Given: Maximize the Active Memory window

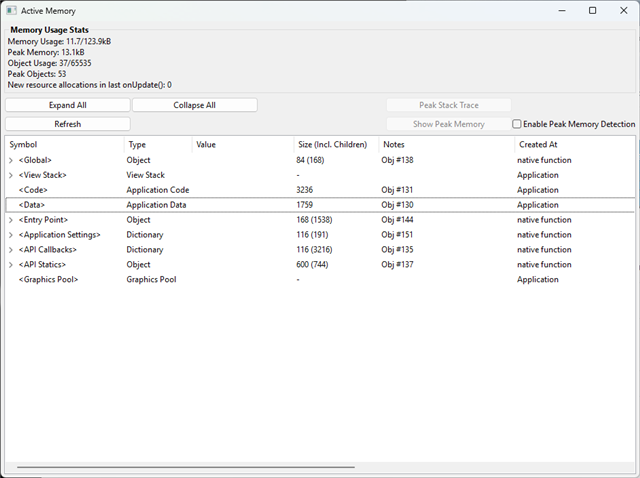Looking at the screenshot, I should (593, 10).
